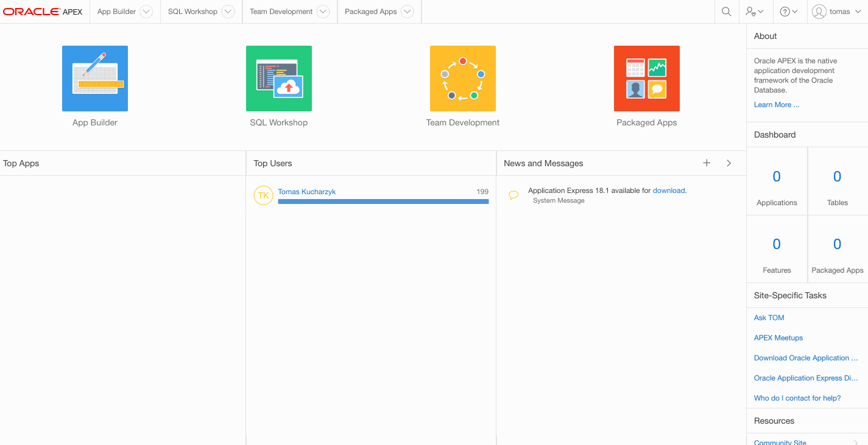The height and width of the screenshot is (445, 868).
Task: Expand the Team Development dropdown arrow
Action: coord(323,12)
